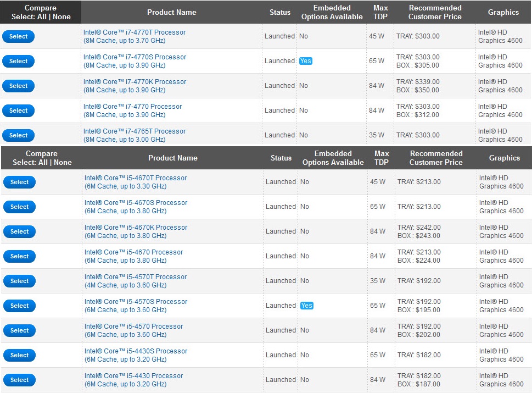
Task: Click Select button for Core i5-4670S
Action: 19,207
